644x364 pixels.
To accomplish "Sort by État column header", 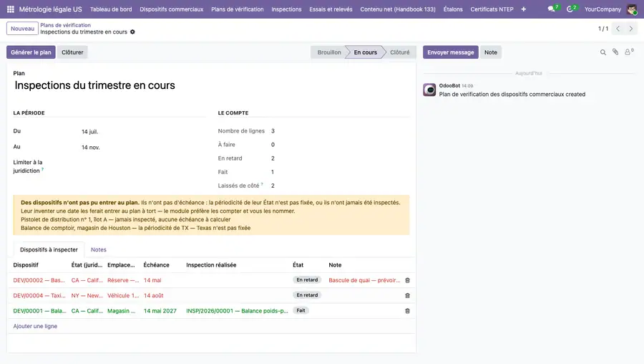I will click(298, 265).
